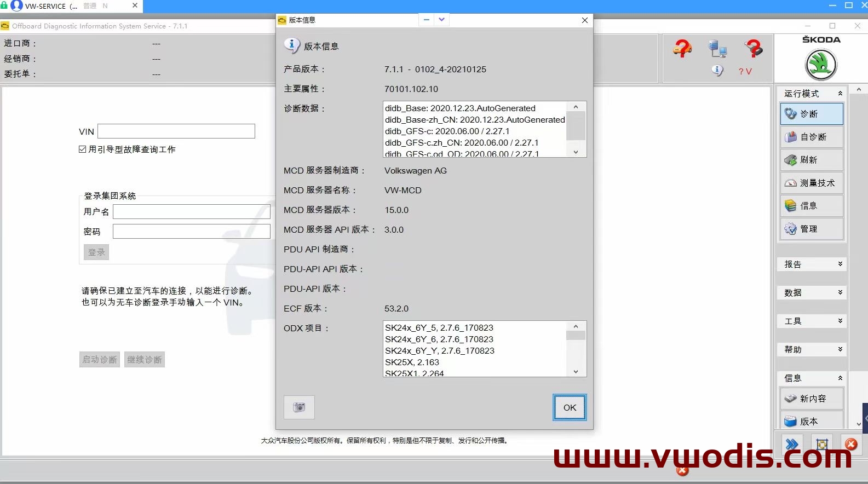Image resolution: width=868 pixels, height=484 pixels.
Task: Click the diagnostic interface question-mark icon
Action: (x=754, y=49)
